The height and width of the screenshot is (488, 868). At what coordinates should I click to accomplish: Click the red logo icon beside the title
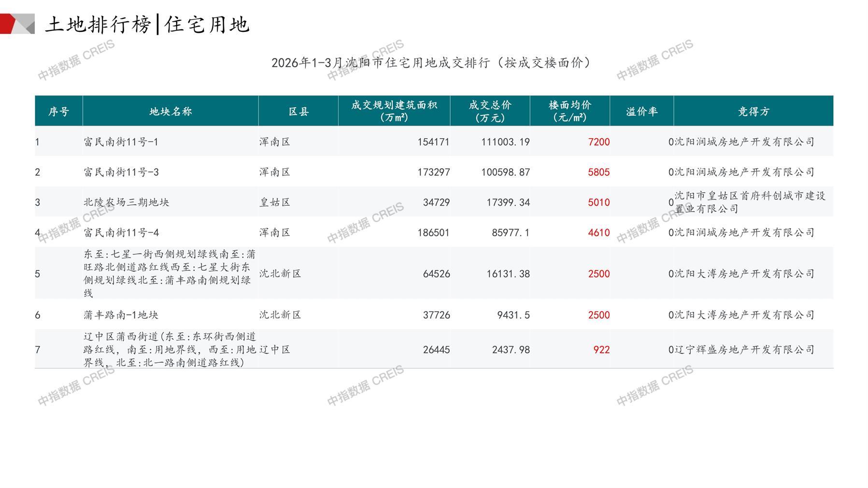[16, 24]
